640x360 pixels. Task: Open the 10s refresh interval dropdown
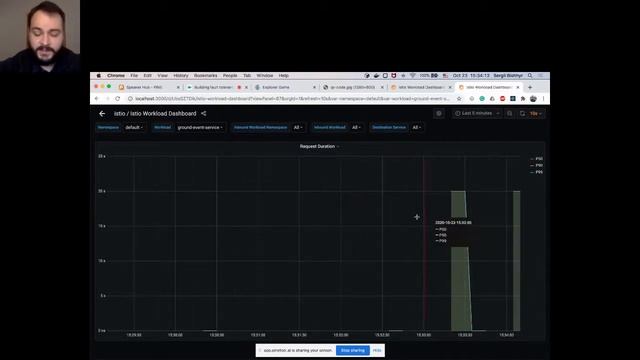tap(536, 113)
